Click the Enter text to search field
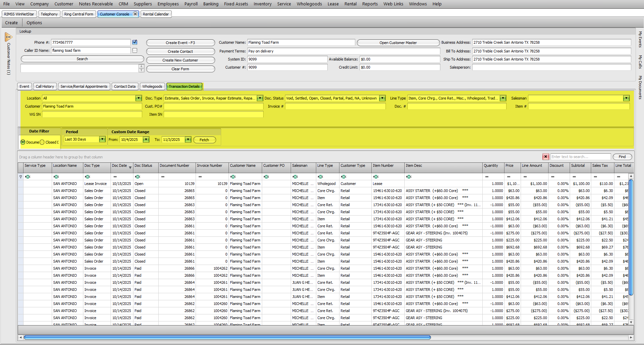This screenshot has width=644, height=345. point(580,157)
